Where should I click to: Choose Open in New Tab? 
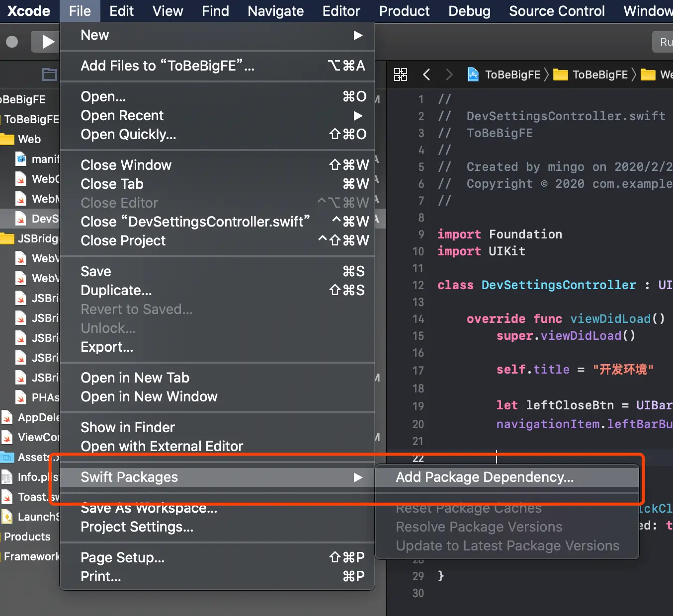pos(217,378)
